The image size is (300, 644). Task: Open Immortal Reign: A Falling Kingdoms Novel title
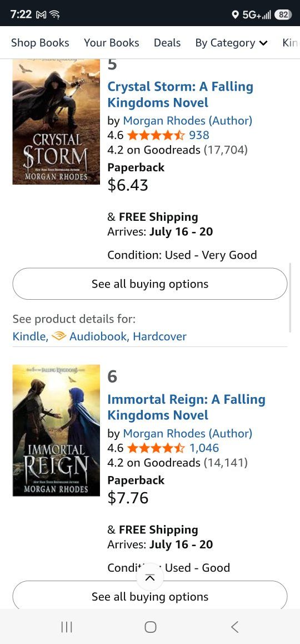(x=186, y=407)
